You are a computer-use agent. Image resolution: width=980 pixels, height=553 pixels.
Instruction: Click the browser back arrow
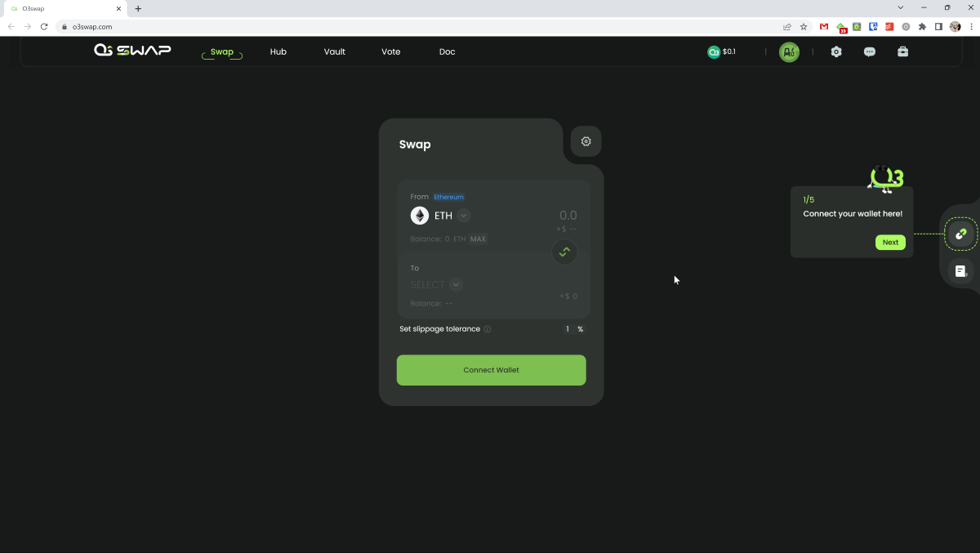(x=11, y=27)
